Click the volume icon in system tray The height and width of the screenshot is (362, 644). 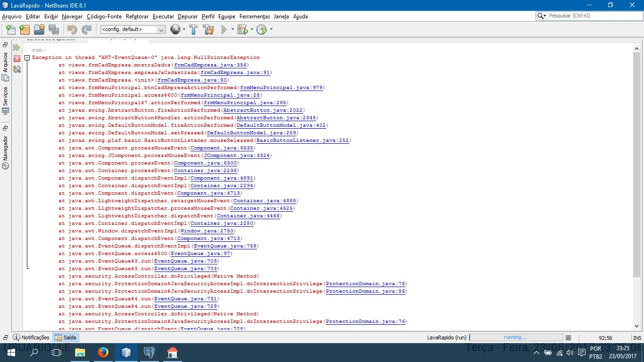click(570, 353)
